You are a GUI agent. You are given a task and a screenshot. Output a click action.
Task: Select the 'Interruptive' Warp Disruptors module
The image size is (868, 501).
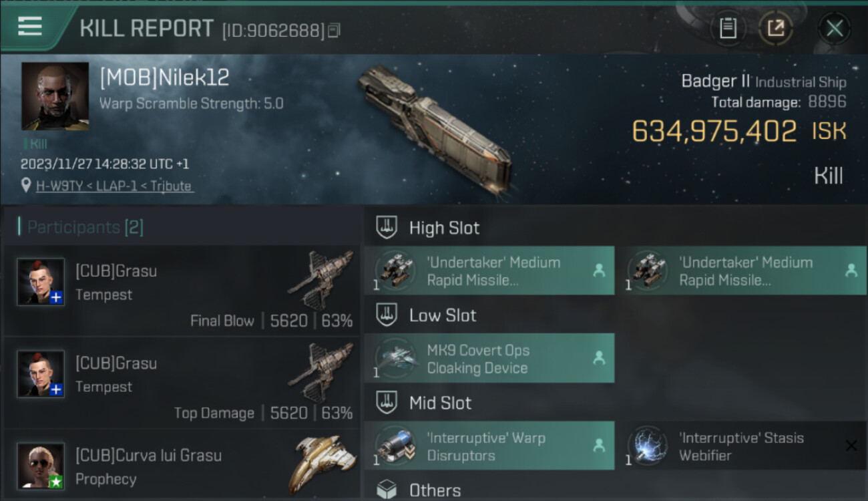pos(489,446)
